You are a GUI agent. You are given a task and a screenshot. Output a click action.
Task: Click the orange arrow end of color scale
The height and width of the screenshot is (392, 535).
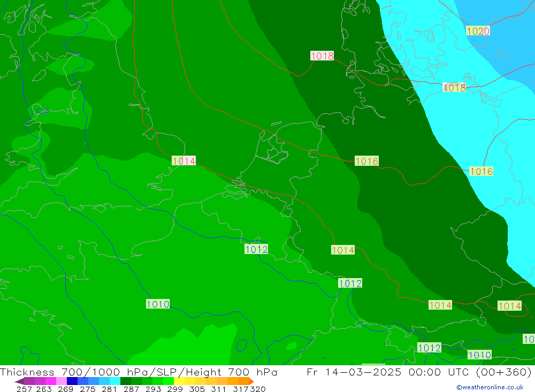click(251, 381)
